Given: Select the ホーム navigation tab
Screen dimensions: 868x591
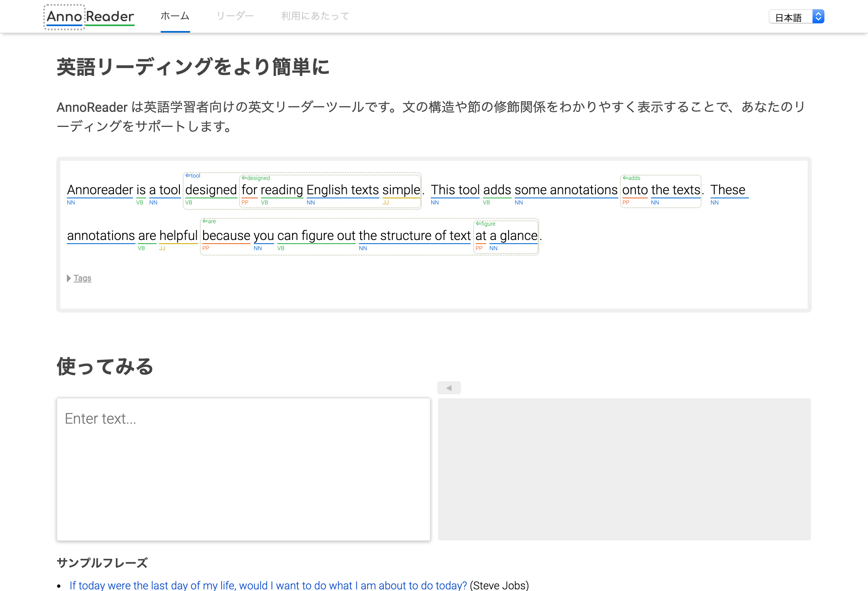Looking at the screenshot, I should click(x=175, y=16).
